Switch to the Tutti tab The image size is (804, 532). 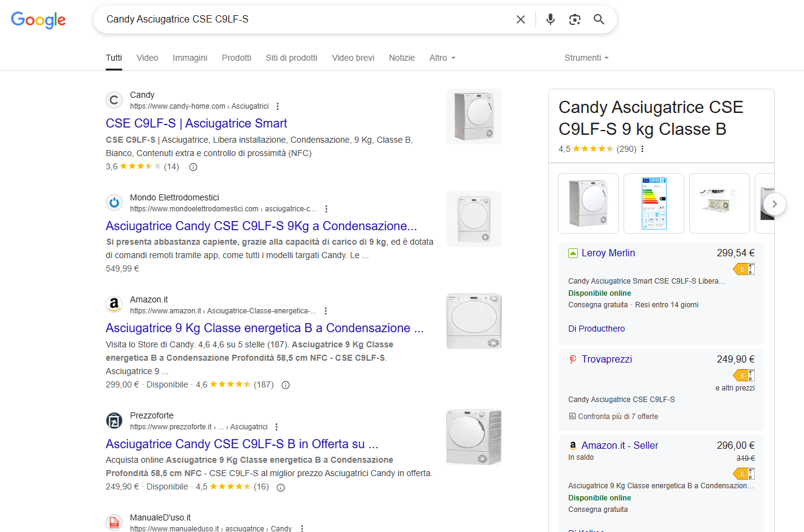[x=114, y=58]
